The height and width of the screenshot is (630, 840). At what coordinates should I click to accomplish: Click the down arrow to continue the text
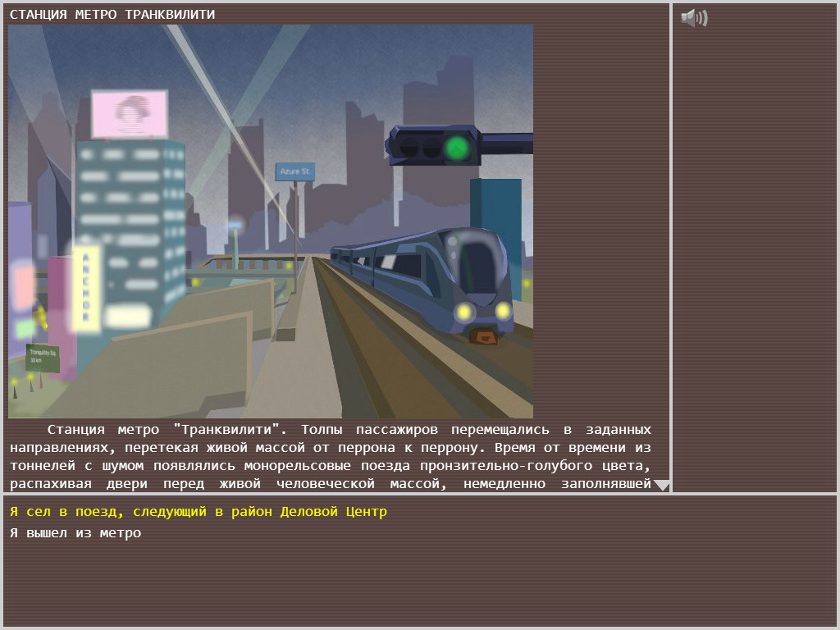pos(662,486)
